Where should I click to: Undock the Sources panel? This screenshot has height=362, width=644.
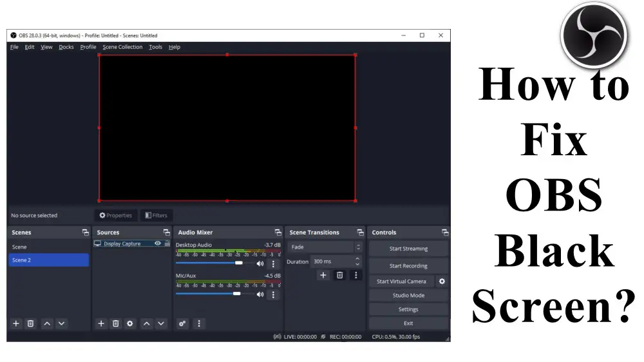pos(166,233)
